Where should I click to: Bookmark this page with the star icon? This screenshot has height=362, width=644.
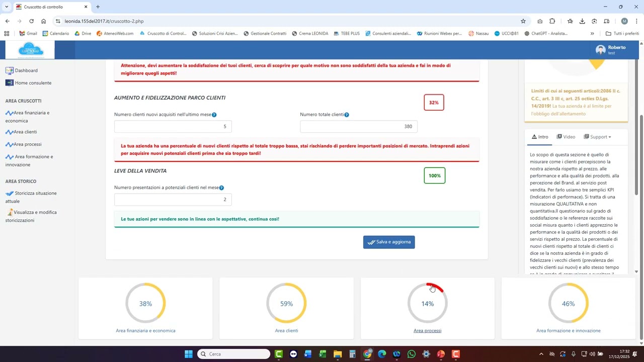tap(523, 21)
